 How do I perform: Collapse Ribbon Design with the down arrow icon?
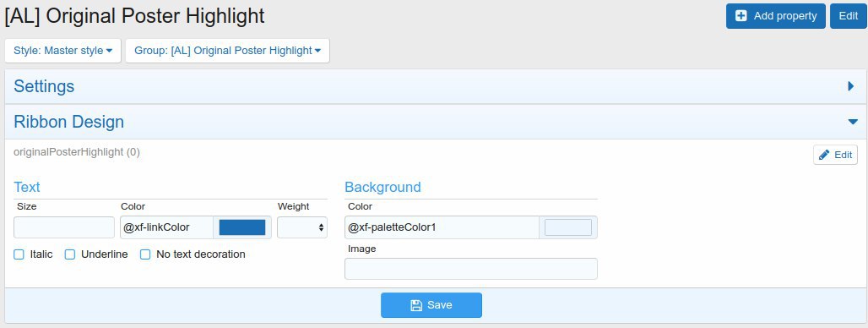click(x=853, y=122)
